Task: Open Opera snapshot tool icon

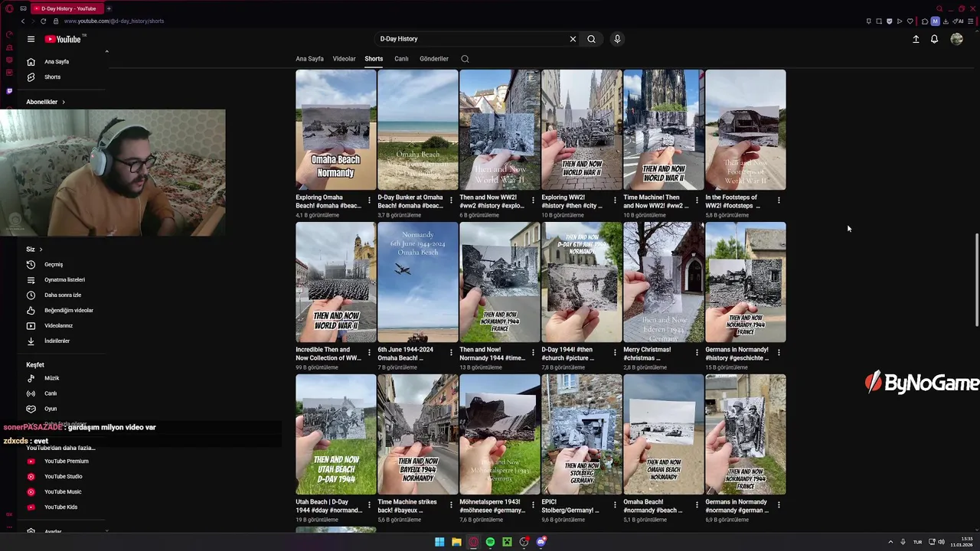Action: coord(879,21)
